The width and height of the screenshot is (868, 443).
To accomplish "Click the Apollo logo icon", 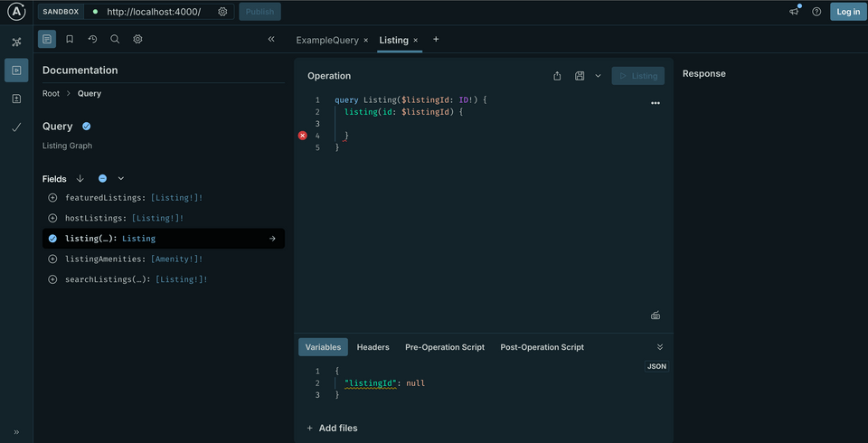I will click(x=16, y=12).
